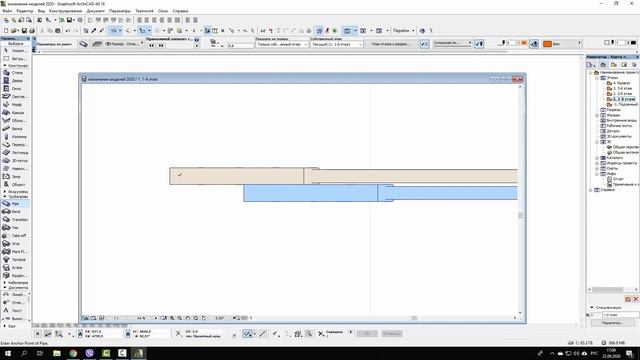Select the In-line tool
The width and height of the screenshot is (640, 360).
14,268
